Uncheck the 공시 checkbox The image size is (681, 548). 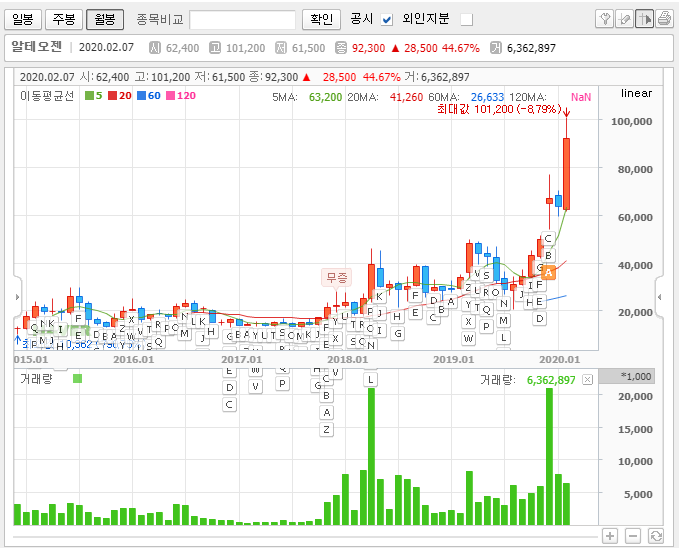pos(387,20)
